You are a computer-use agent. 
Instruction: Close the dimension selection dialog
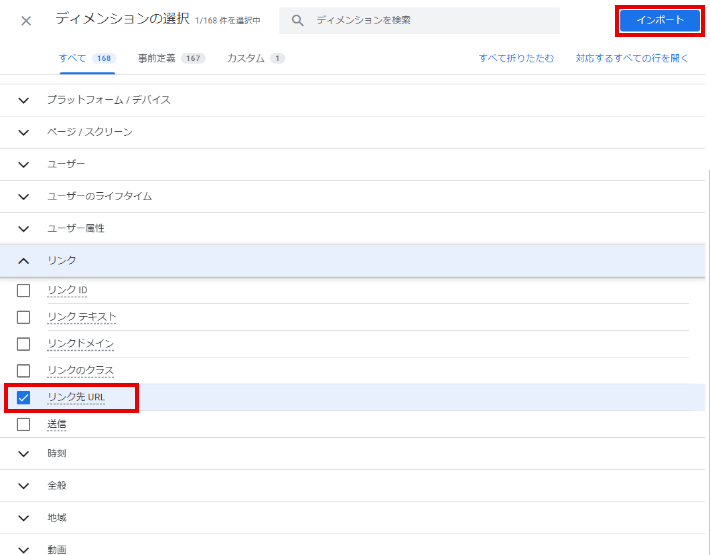[26, 21]
